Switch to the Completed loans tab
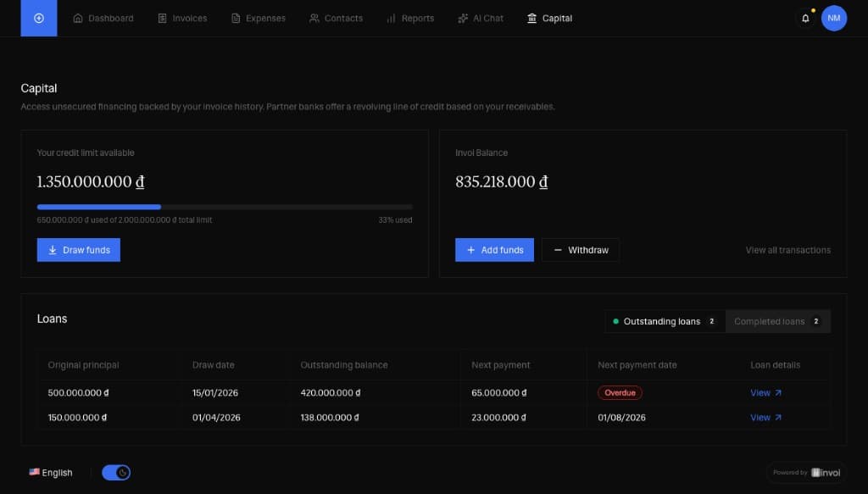Image resolution: width=868 pixels, height=494 pixels. click(x=778, y=321)
